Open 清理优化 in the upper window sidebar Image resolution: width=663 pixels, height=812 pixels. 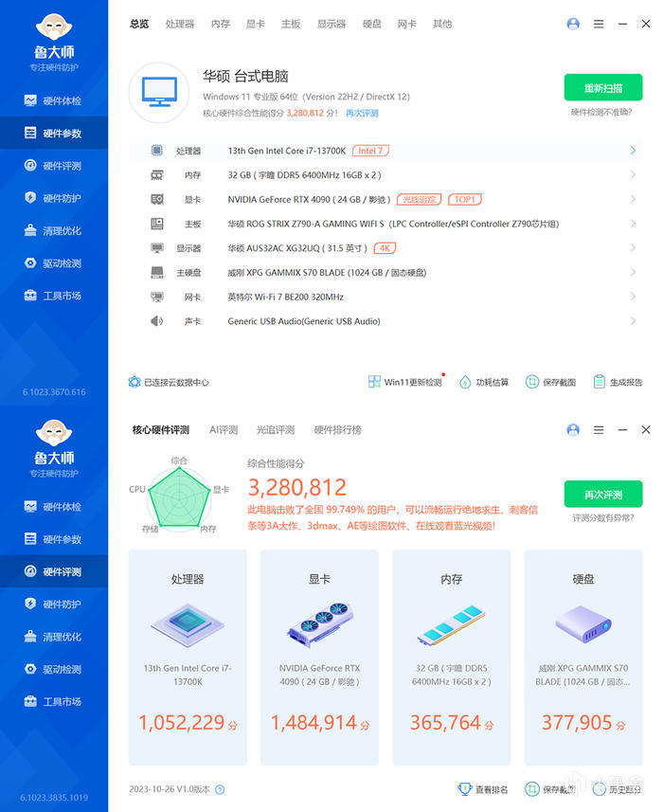[54, 230]
